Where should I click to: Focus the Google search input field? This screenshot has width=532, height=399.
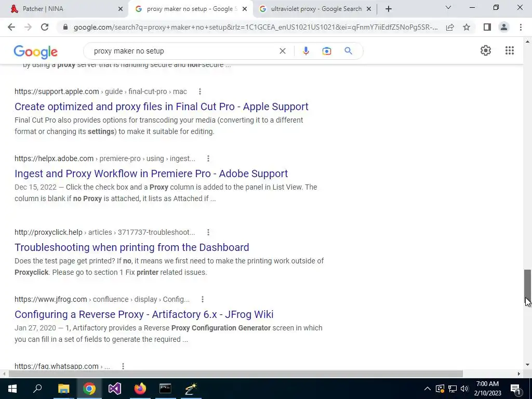click(x=183, y=51)
